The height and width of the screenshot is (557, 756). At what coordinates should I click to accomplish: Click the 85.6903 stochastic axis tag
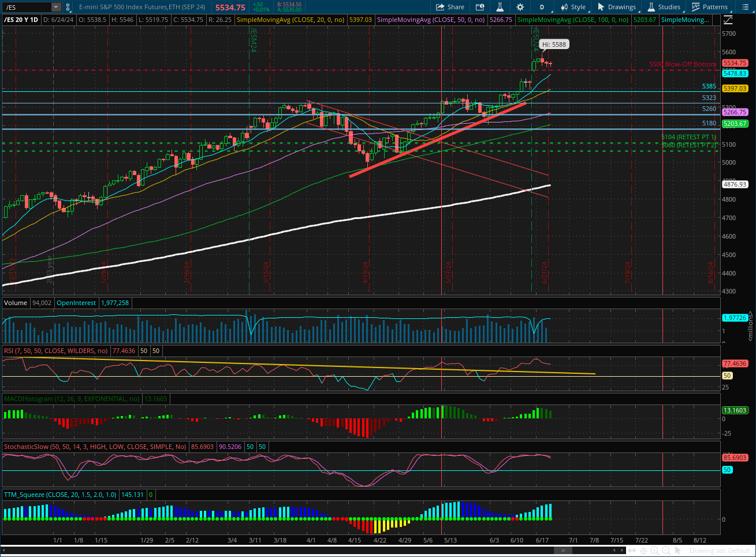click(x=735, y=458)
